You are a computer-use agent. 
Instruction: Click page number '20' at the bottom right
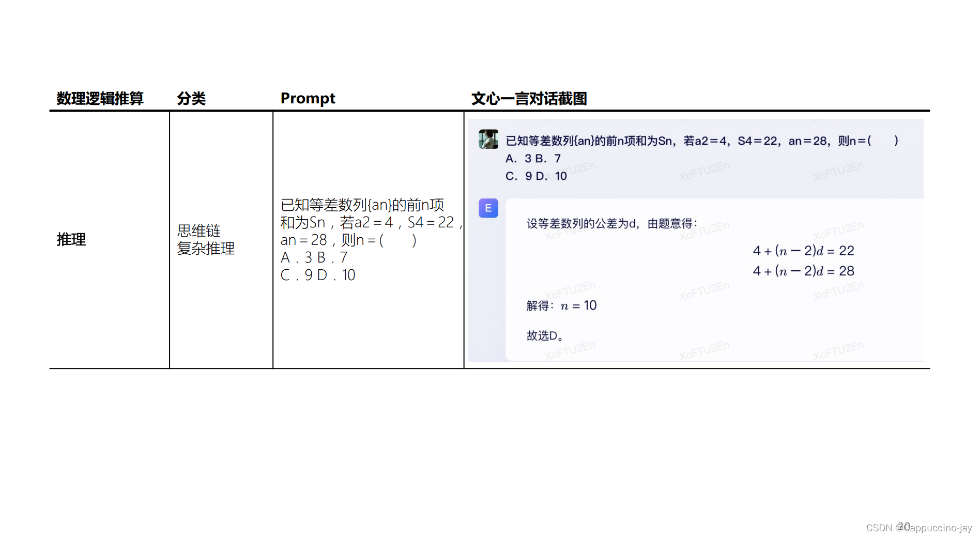(x=903, y=526)
